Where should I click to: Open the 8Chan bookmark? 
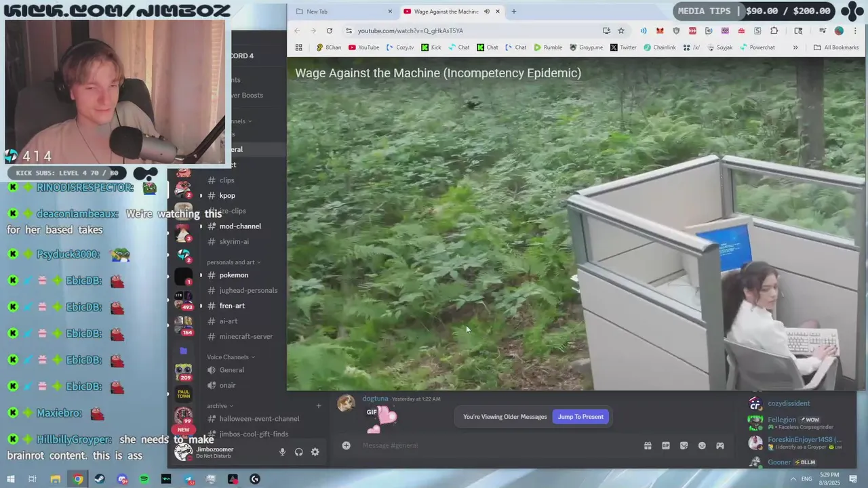coord(329,47)
